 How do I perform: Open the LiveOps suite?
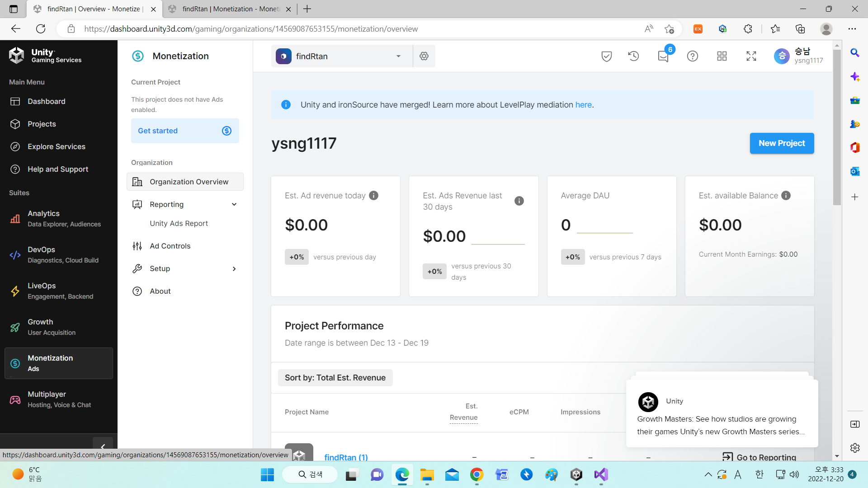tap(59, 291)
